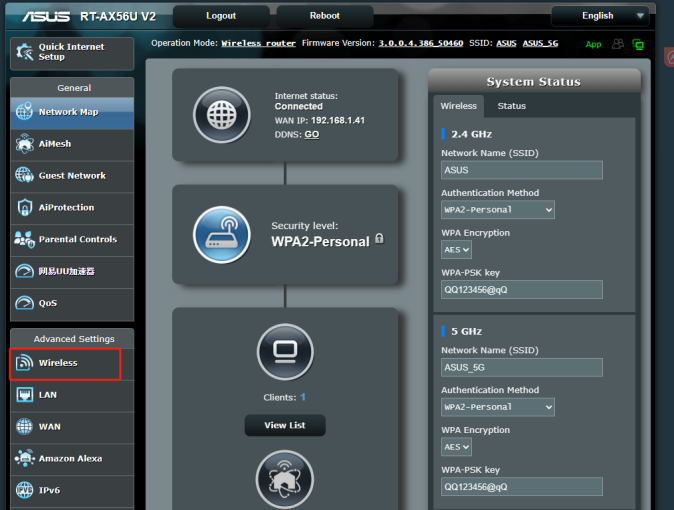Click the Clients computer icon
This screenshot has width=674, height=510.
pyautogui.click(x=285, y=352)
